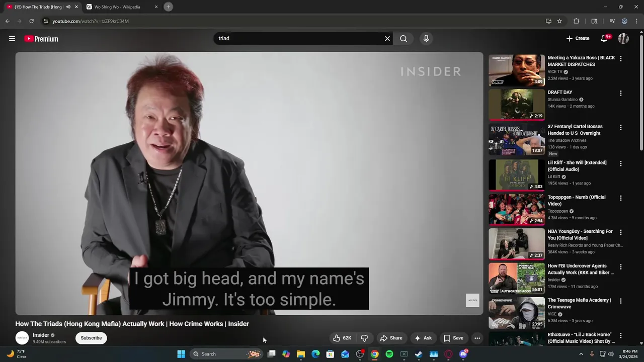
Task: Open options for 'How FBI Undercover Agents' video
Action: point(621,266)
